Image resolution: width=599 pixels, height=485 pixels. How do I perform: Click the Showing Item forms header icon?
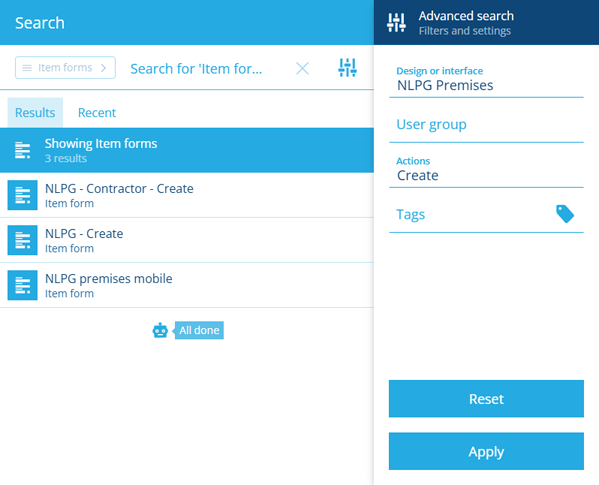[23, 150]
